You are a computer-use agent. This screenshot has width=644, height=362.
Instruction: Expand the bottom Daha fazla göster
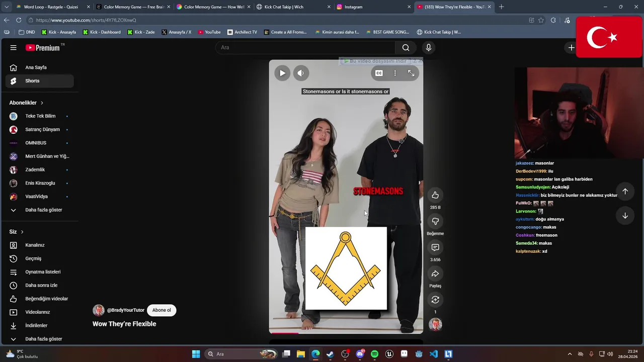point(39,339)
